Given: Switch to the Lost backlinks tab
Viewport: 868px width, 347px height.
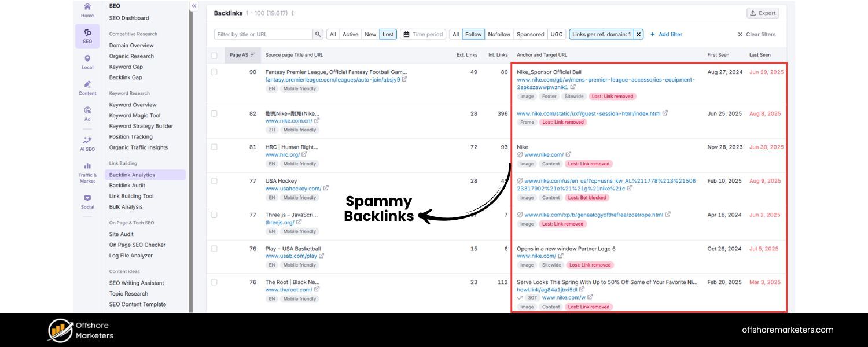Looking at the screenshot, I should pos(388,34).
